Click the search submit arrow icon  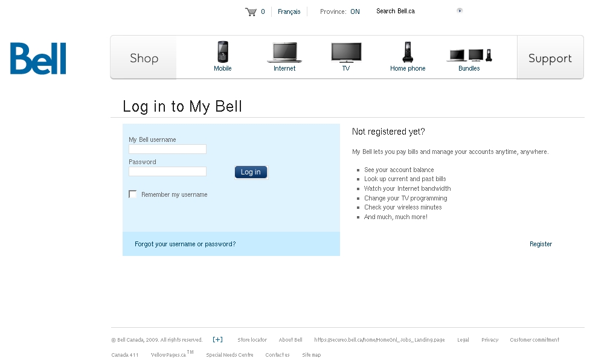click(x=460, y=10)
